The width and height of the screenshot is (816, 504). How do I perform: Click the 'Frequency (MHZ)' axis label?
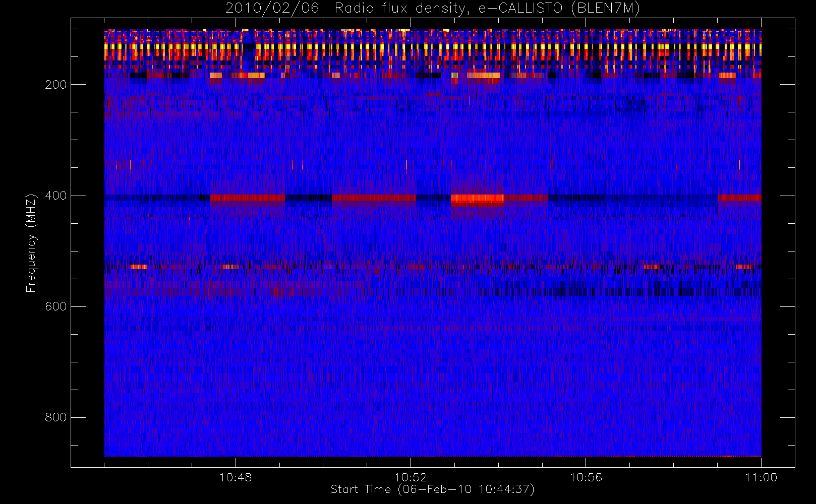coord(31,243)
